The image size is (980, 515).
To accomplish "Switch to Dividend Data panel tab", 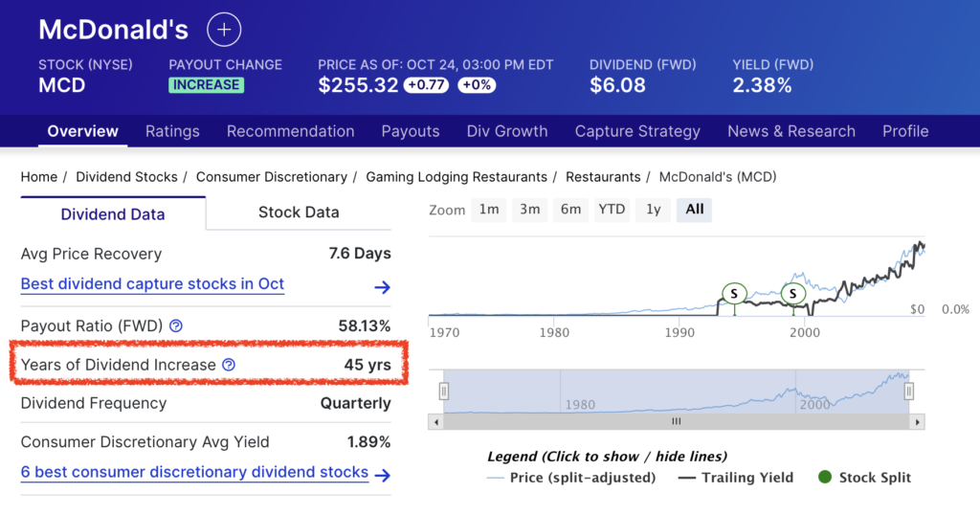I will pyautogui.click(x=113, y=214).
